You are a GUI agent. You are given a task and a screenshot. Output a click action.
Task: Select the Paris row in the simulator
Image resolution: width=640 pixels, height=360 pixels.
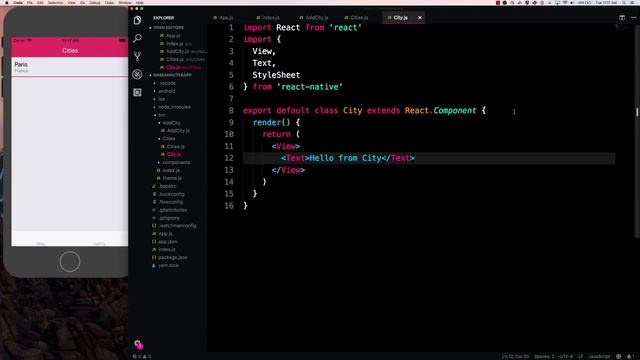(x=69, y=67)
